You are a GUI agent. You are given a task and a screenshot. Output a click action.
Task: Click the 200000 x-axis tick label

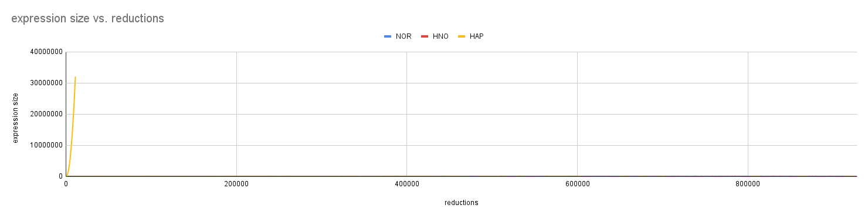(236, 185)
